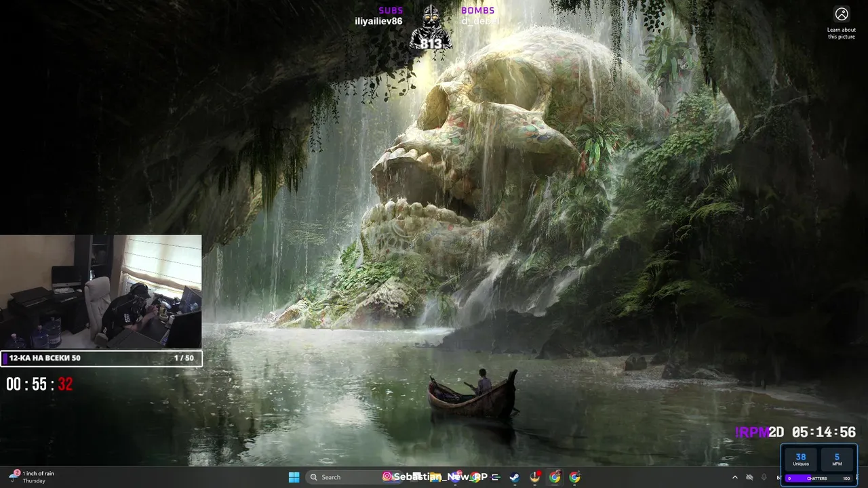Viewport: 868px width, 488px height.
Task: Open the last Chrome icon on taskbar
Action: [x=575, y=477]
